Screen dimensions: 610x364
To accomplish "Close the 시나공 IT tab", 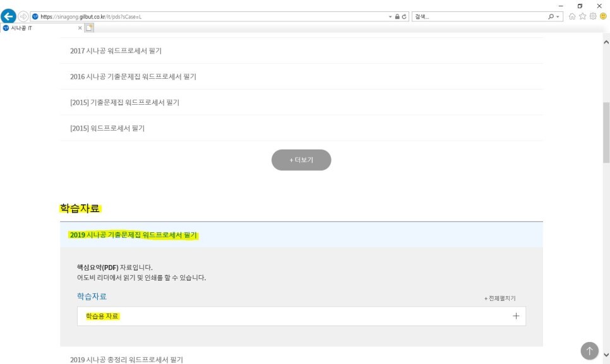I will pos(80,28).
